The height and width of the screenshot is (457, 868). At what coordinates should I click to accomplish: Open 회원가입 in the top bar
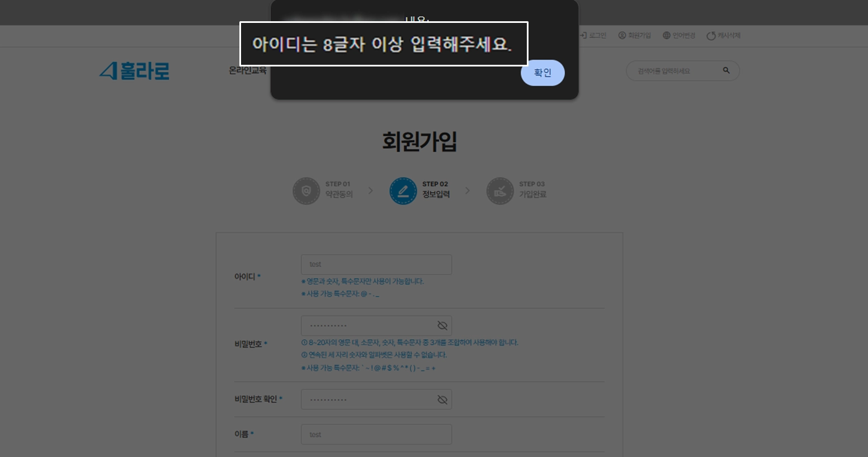click(634, 35)
